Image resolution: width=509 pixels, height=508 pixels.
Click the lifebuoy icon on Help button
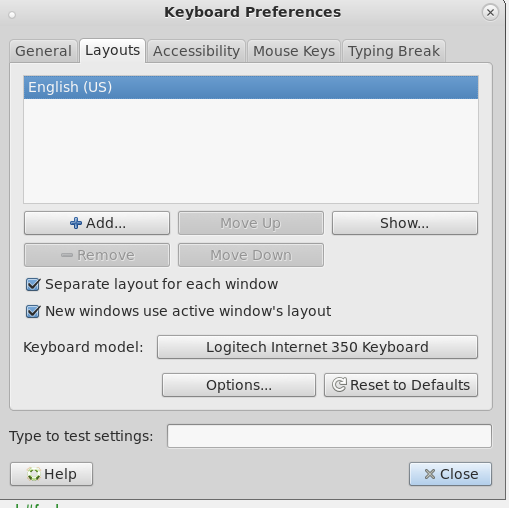(34, 474)
